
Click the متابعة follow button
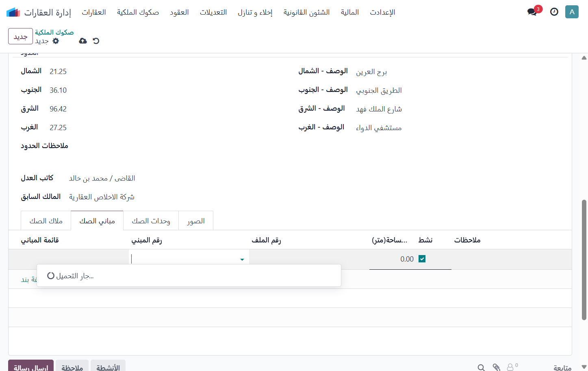[562, 367]
